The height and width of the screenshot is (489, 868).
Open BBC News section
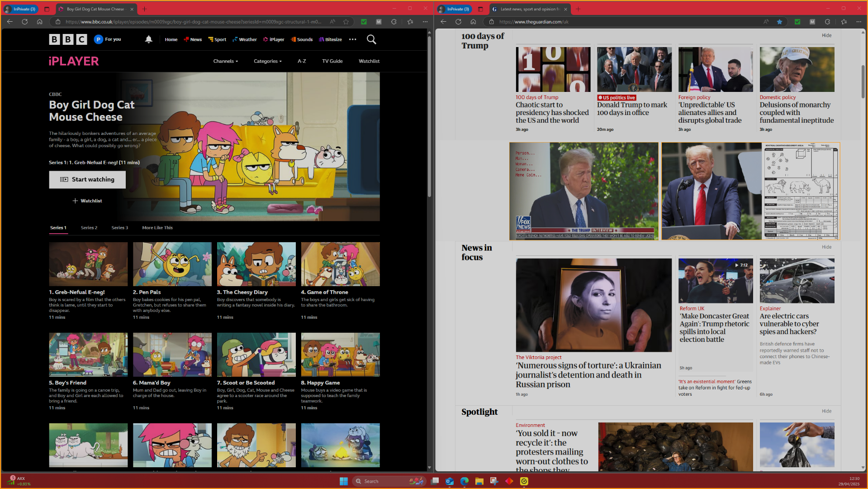[193, 39]
